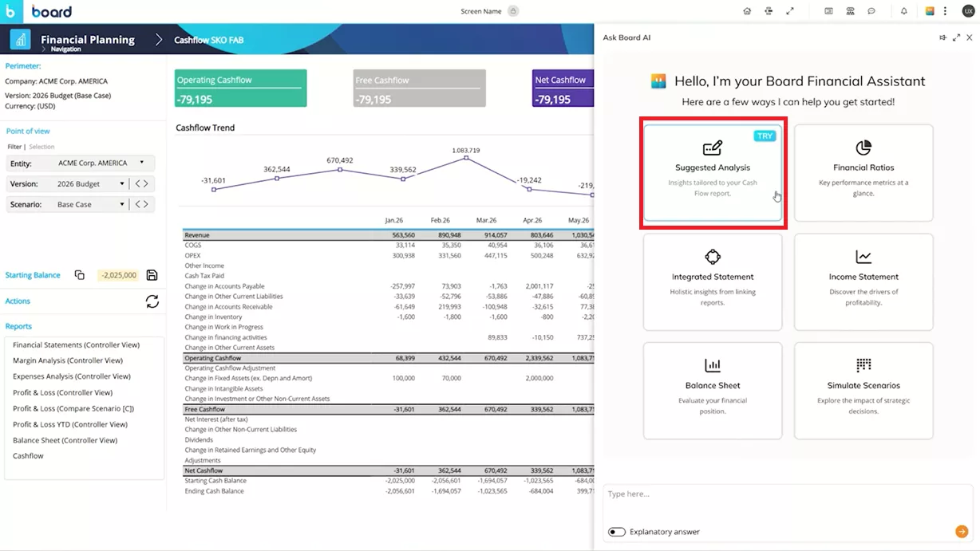
Task: Expand the Navigation breadcrumb
Action: [65, 49]
